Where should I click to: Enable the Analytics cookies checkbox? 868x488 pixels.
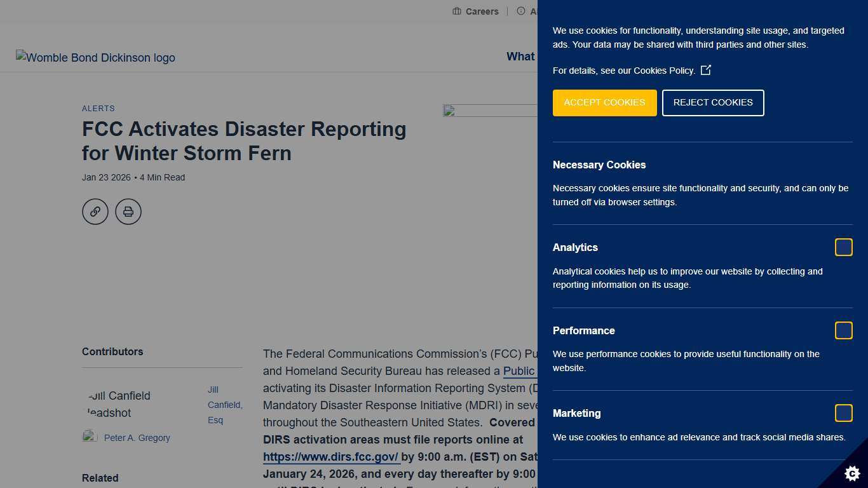pos(844,247)
